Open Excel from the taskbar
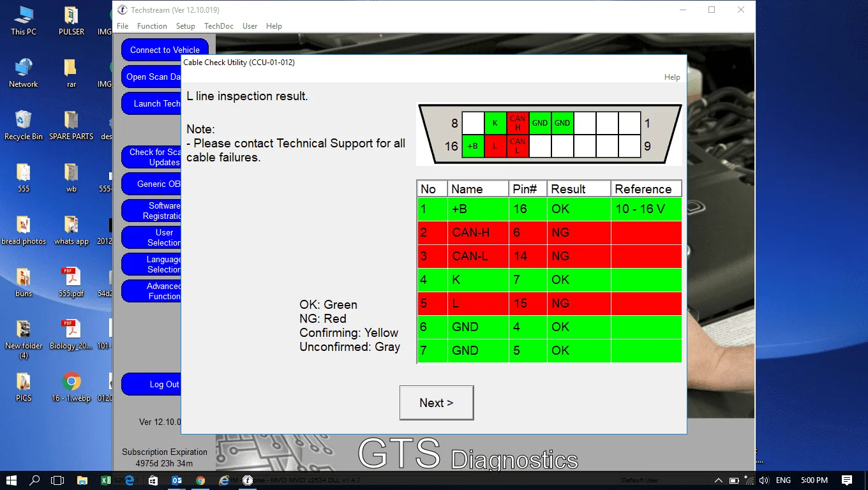Image resolution: width=868 pixels, height=490 pixels. click(x=106, y=480)
